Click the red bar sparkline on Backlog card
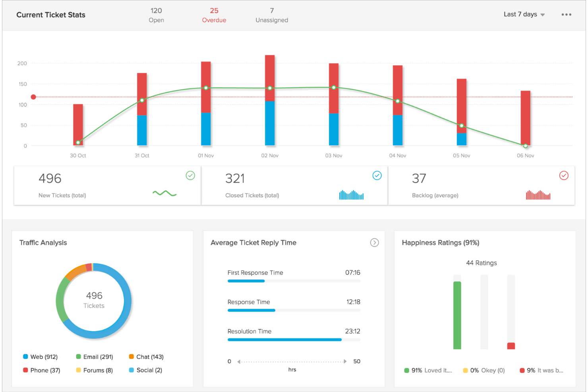Image resolution: width=588 pixels, height=392 pixels. tap(538, 195)
